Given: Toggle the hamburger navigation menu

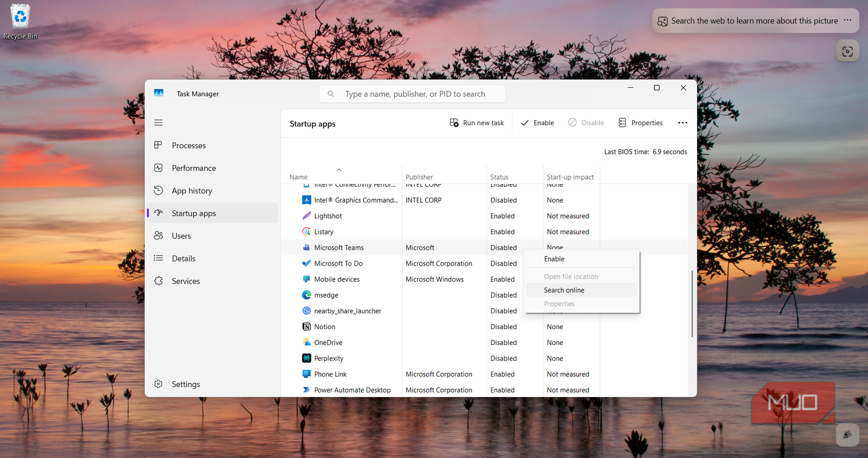Looking at the screenshot, I should [x=158, y=123].
